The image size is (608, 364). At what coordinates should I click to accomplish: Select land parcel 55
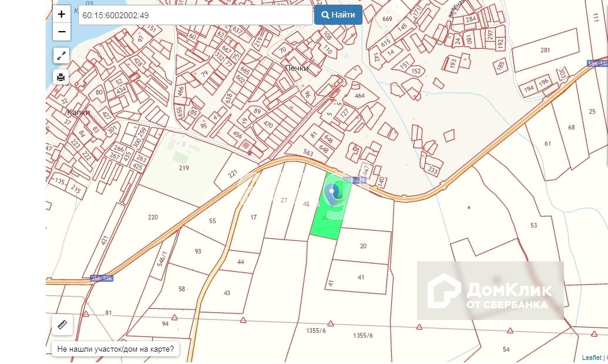tap(213, 221)
